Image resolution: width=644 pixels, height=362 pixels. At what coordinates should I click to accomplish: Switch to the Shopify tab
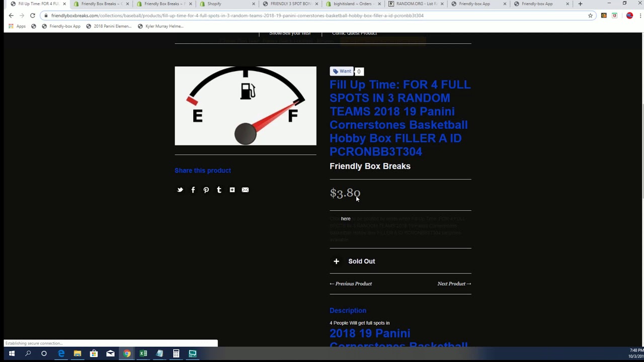coord(226,4)
